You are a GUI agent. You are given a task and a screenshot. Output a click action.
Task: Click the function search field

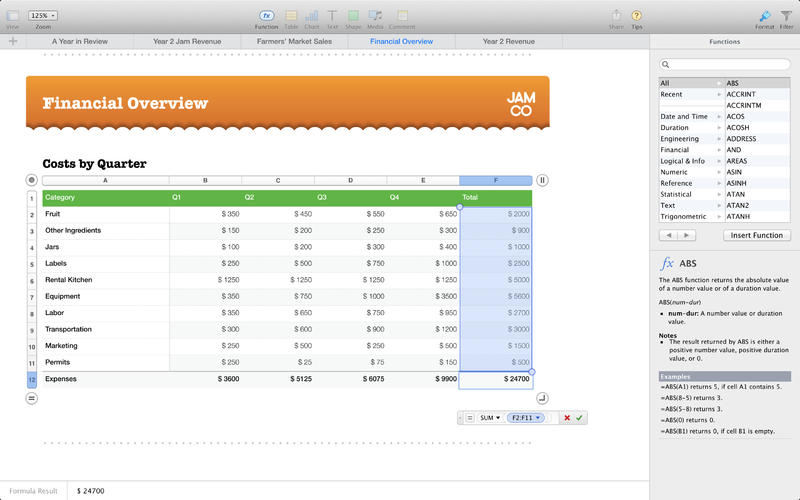pyautogui.click(x=724, y=64)
